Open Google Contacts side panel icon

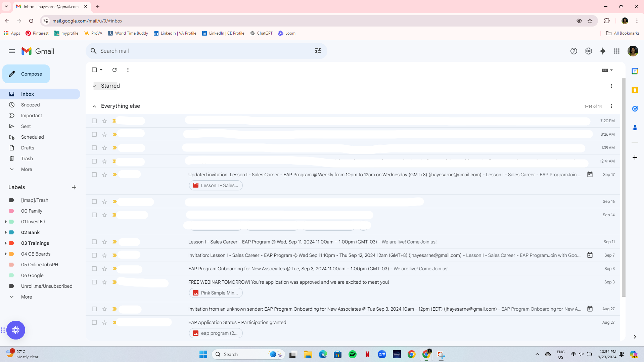click(x=635, y=128)
